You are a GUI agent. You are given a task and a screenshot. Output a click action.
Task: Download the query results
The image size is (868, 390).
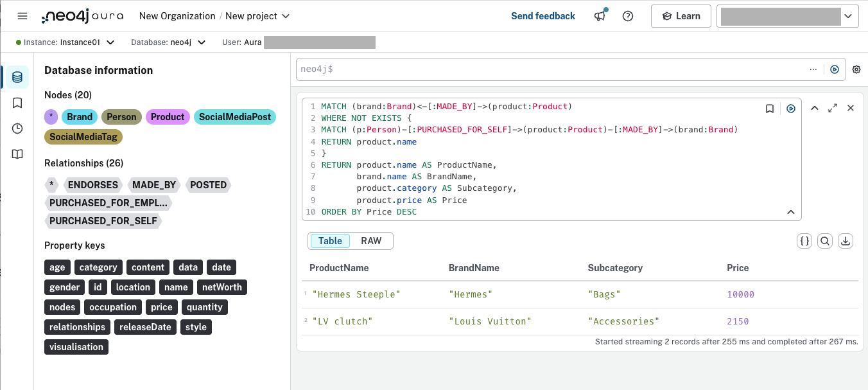click(846, 241)
